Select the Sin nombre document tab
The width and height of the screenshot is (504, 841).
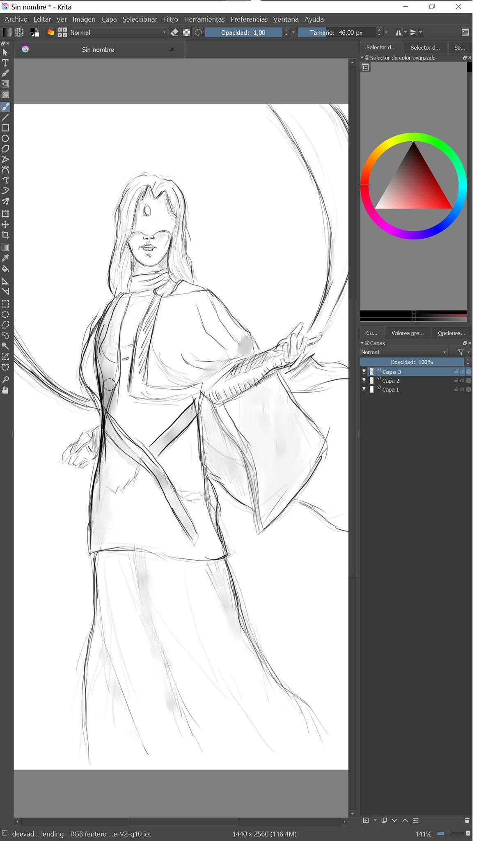pyautogui.click(x=99, y=49)
